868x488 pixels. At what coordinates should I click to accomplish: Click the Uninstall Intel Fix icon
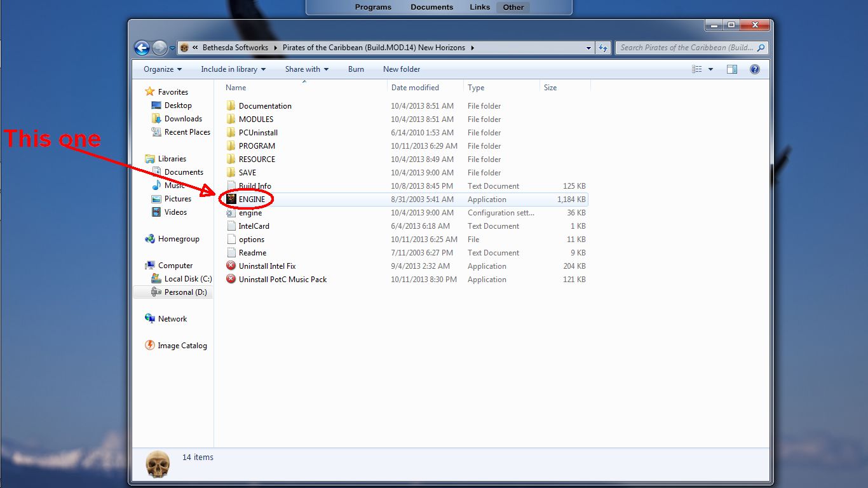point(231,266)
